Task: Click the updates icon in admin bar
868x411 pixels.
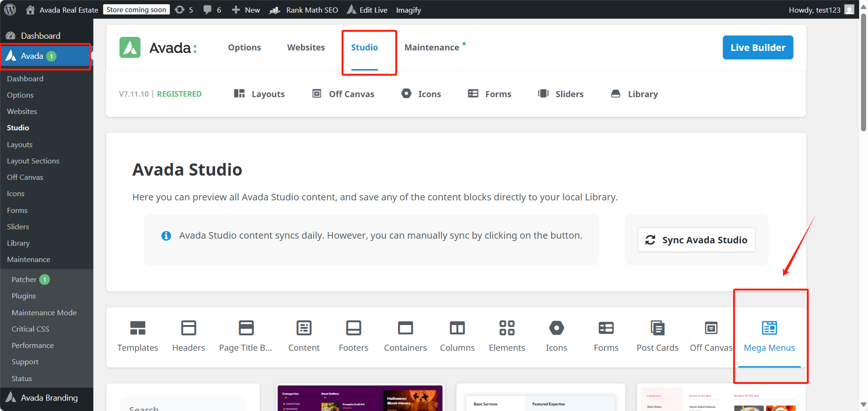Action: pyautogui.click(x=180, y=10)
